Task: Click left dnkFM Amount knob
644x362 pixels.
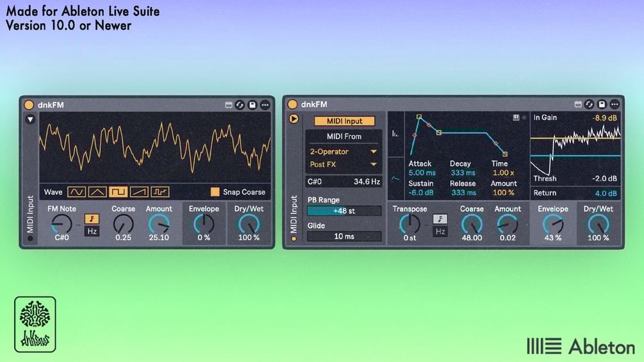Action: [x=159, y=224]
